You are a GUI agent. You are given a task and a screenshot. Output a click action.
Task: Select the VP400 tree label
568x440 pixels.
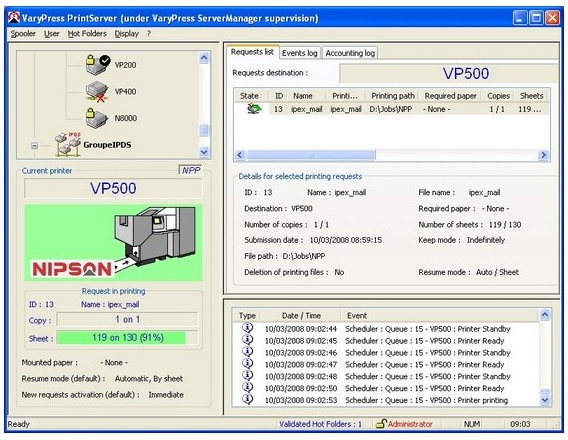point(125,92)
